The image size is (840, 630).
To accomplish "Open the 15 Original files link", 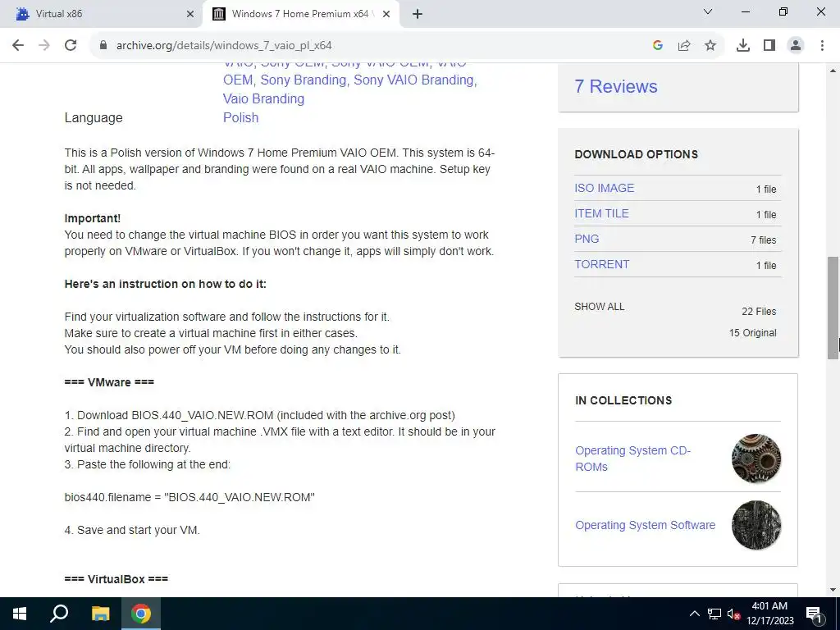I will click(x=752, y=333).
